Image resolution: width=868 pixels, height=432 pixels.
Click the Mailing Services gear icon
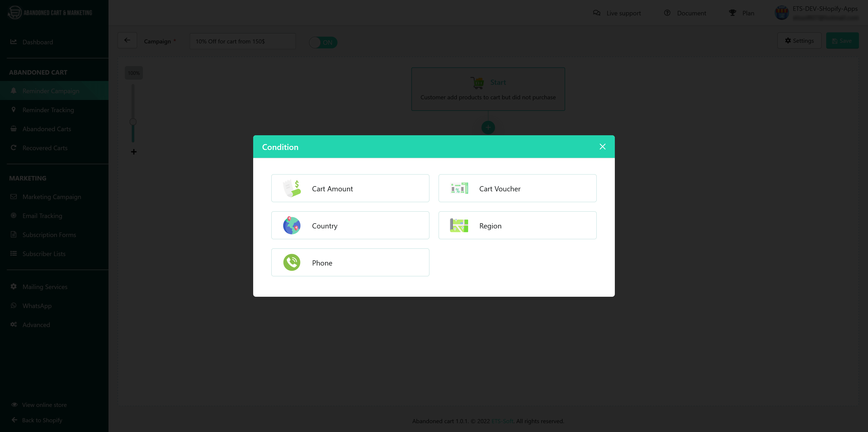[14, 286]
